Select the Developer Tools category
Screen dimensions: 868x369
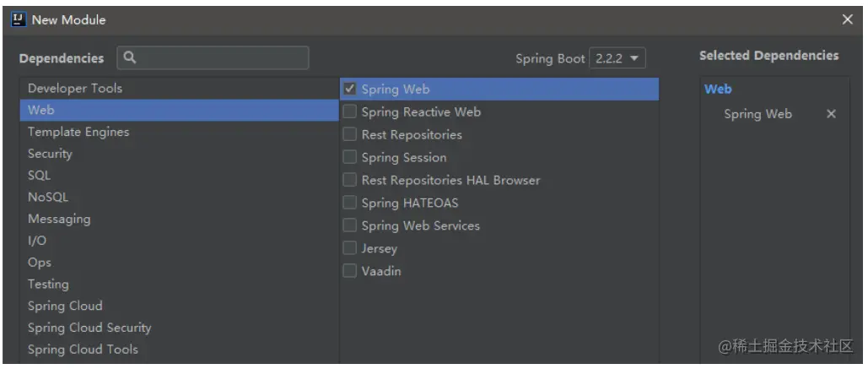(x=180, y=88)
